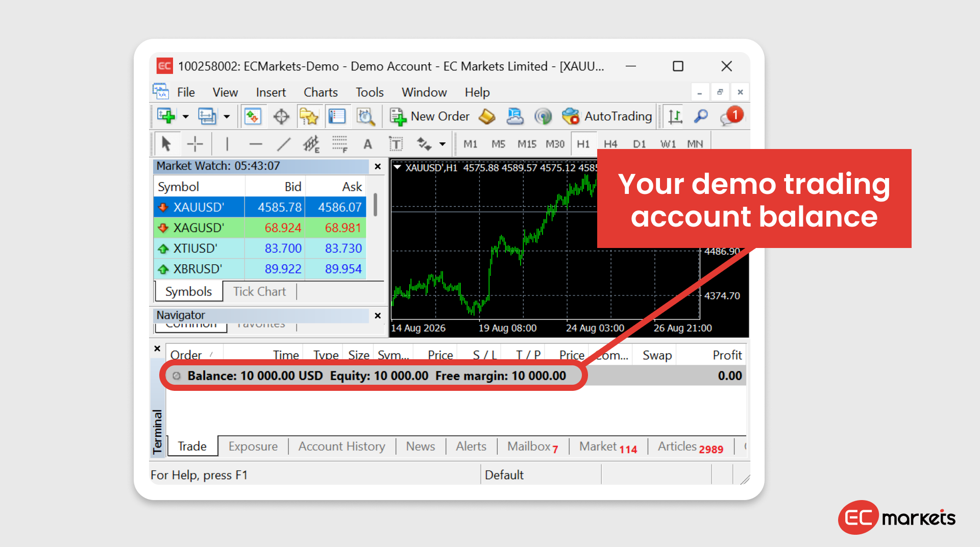Select the XAUUSD' row in Market Watch

tap(260, 207)
